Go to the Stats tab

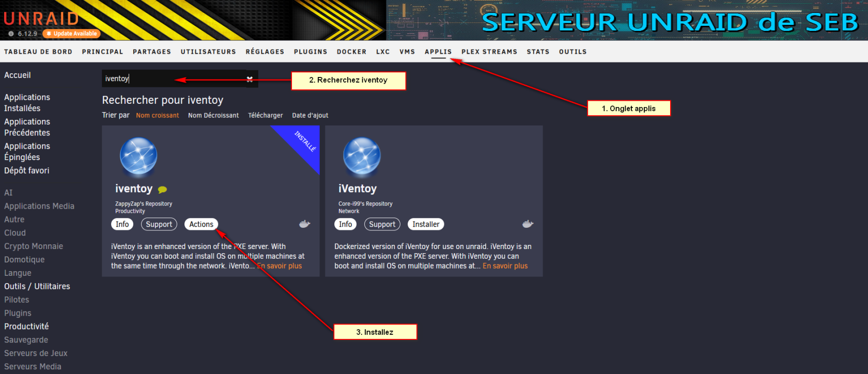click(x=538, y=52)
